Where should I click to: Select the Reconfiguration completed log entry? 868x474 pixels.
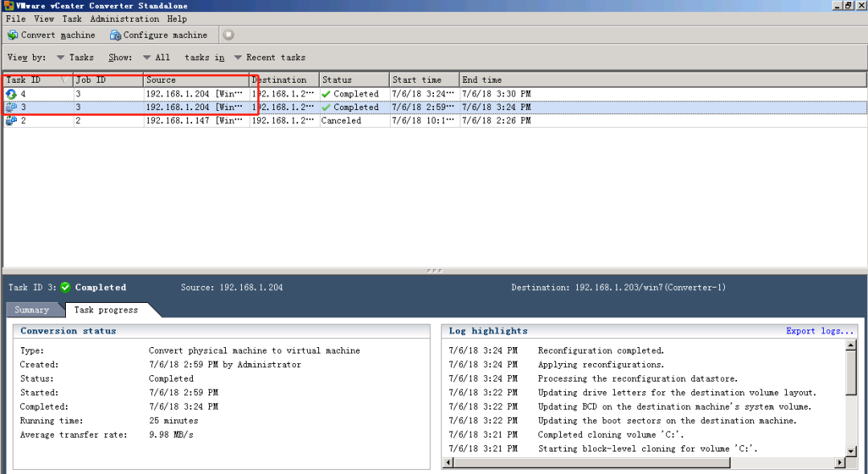600,350
